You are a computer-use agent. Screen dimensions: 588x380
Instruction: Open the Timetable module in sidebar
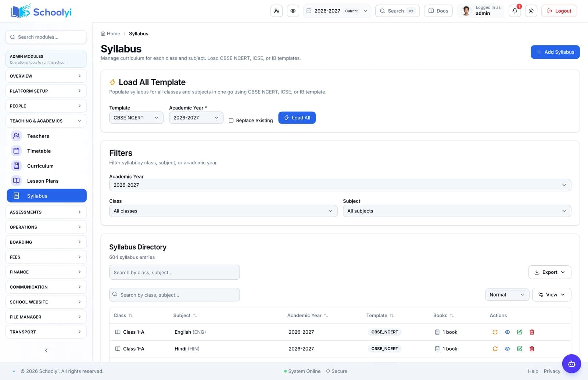tap(47, 151)
